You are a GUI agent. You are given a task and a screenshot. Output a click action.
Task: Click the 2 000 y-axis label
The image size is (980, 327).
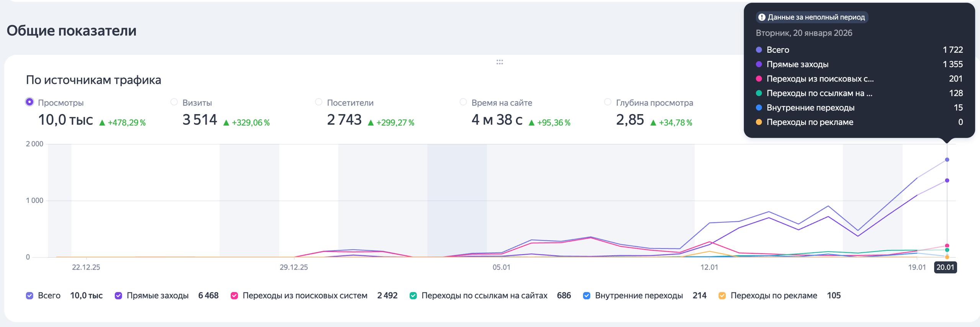click(34, 144)
